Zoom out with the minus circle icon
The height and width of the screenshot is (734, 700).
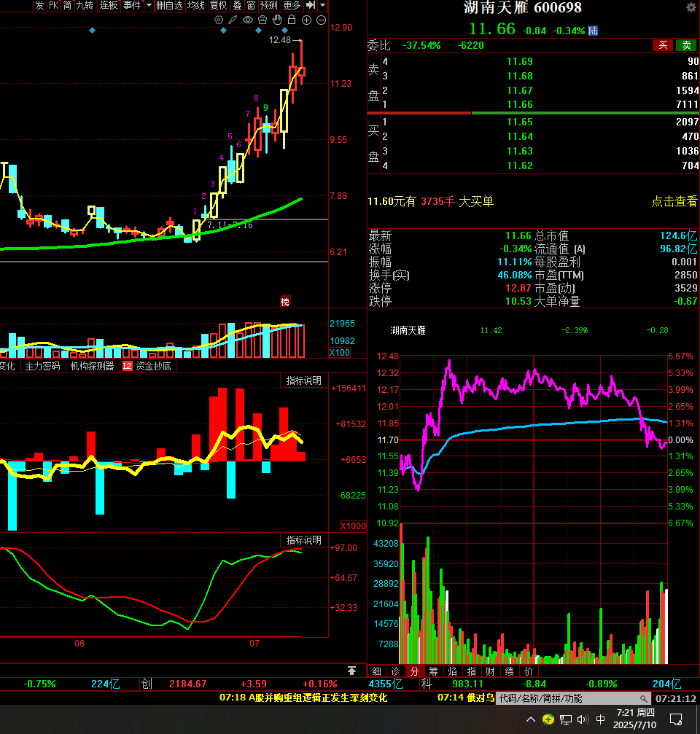(x=322, y=20)
